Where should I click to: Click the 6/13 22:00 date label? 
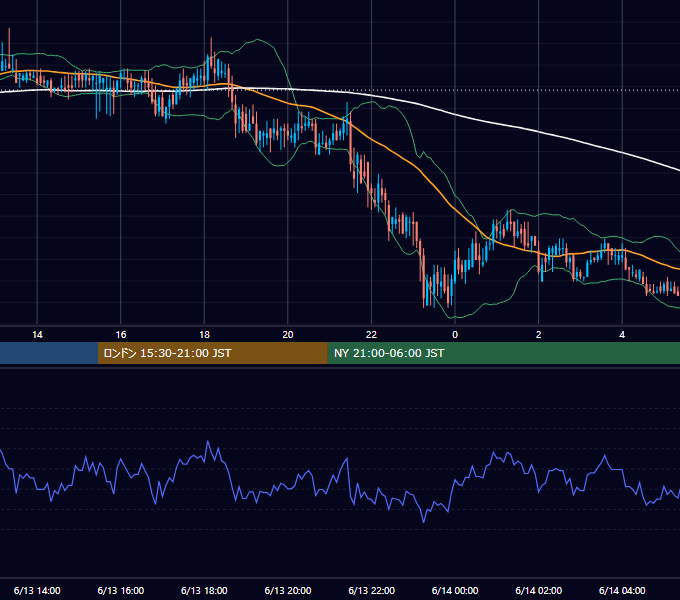tap(372, 590)
